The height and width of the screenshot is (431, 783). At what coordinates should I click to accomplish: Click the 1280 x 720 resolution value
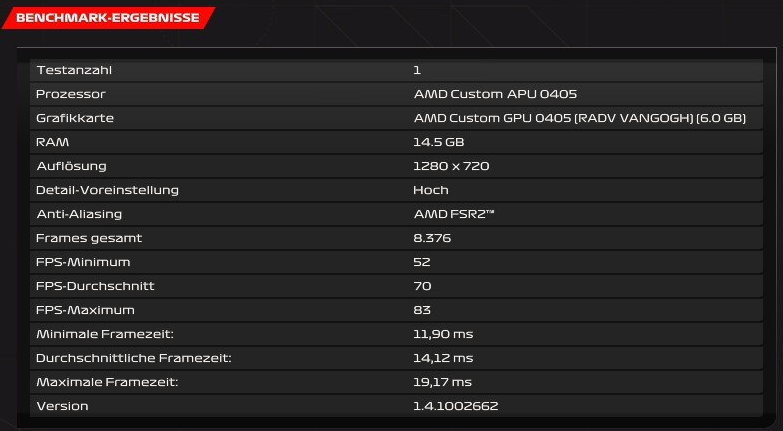click(451, 166)
